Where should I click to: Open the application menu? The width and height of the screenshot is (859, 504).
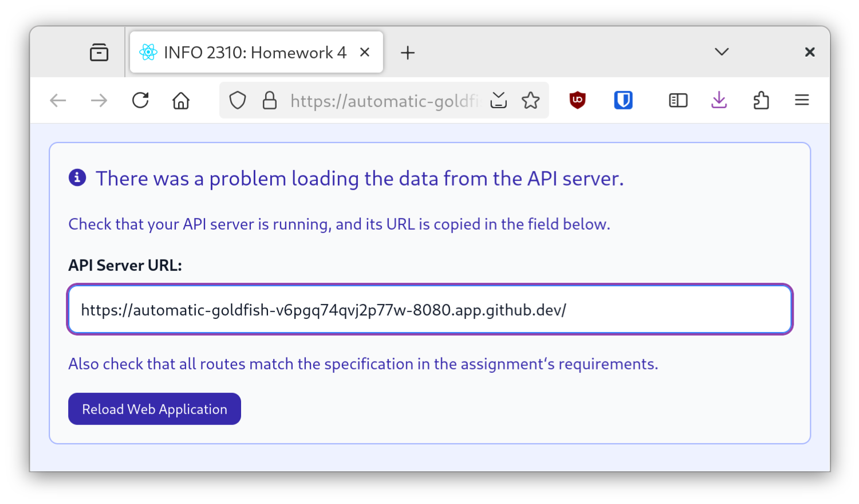point(801,100)
